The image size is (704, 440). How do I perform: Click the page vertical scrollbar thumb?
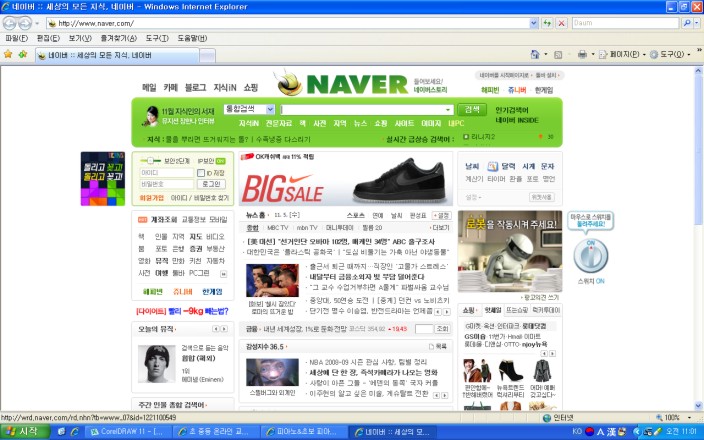click(698, 150)
